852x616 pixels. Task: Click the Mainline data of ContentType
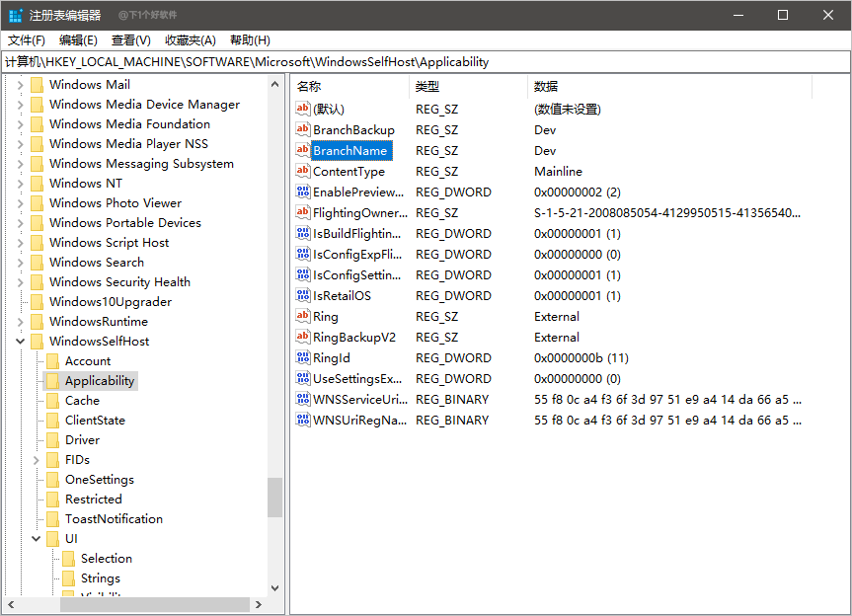558,171
